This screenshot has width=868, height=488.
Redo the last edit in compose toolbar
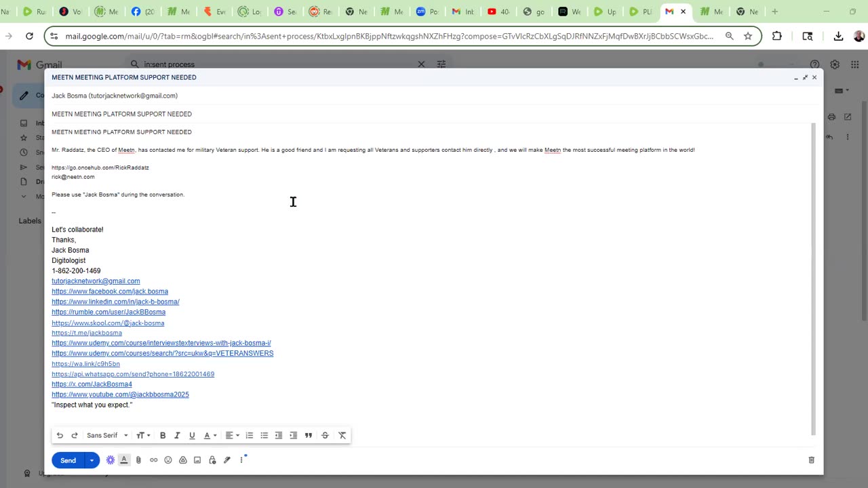(x=75, y=435)
